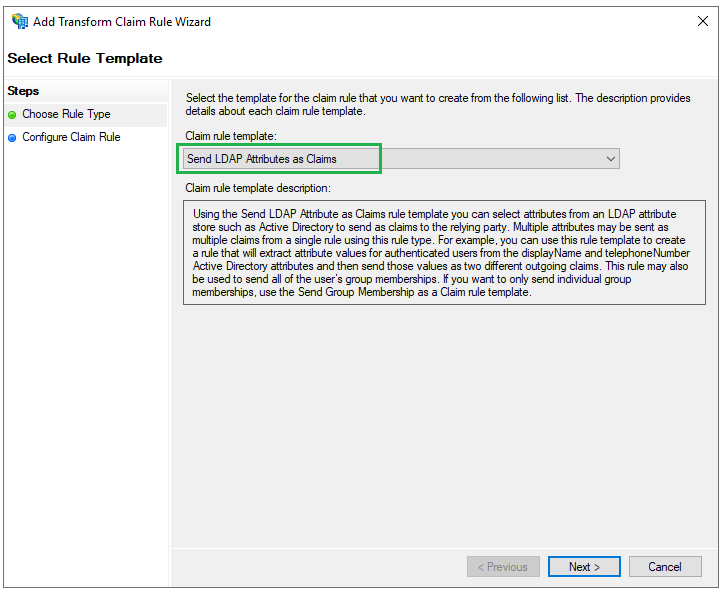Select the Configure Claim Rule step
725x592 pixels.
71,137
